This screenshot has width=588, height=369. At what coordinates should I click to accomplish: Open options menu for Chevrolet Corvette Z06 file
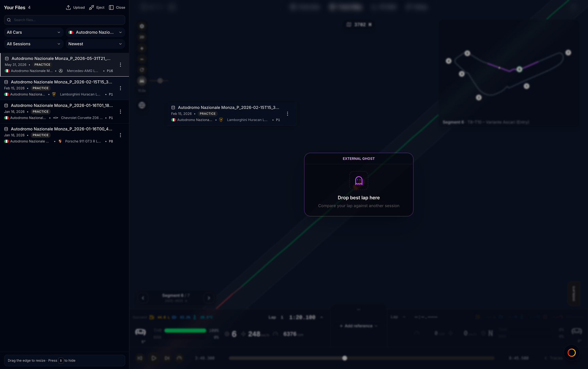point(120,112)
